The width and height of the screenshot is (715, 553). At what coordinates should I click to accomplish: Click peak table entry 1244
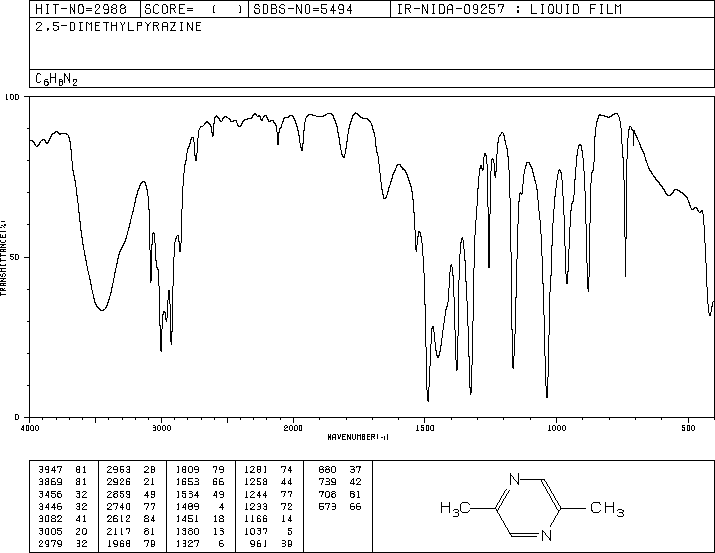[x=256, y=494]
